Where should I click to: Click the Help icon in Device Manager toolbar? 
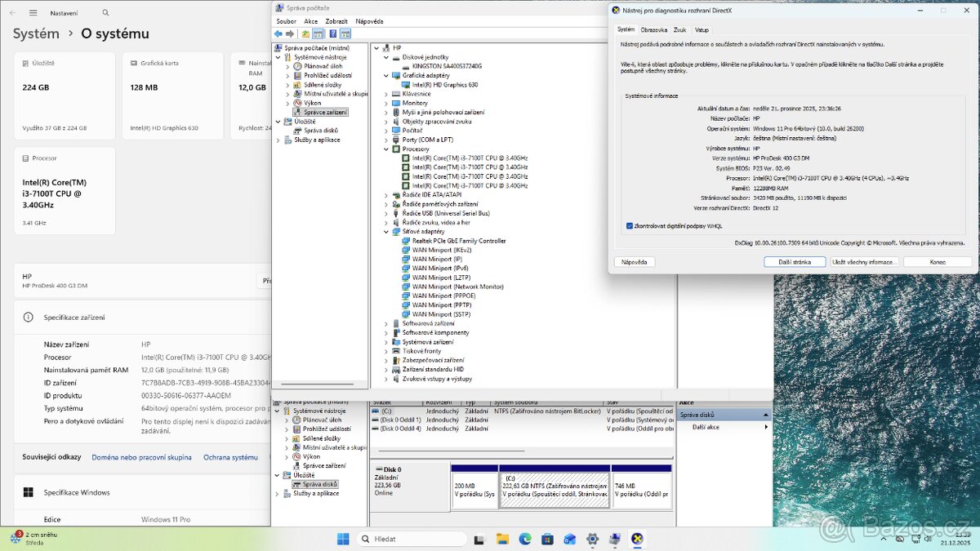pos(333,33)
